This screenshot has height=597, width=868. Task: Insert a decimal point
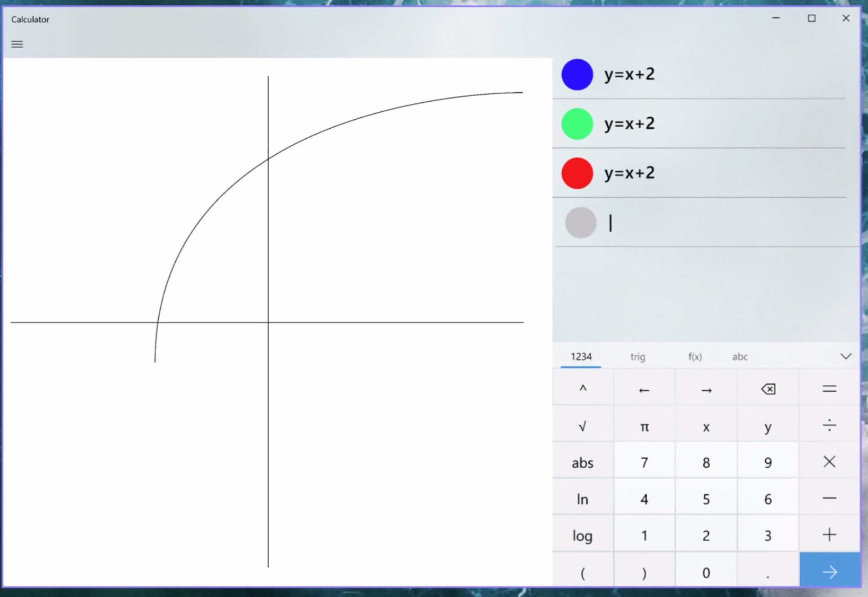(x=768, y=570)
